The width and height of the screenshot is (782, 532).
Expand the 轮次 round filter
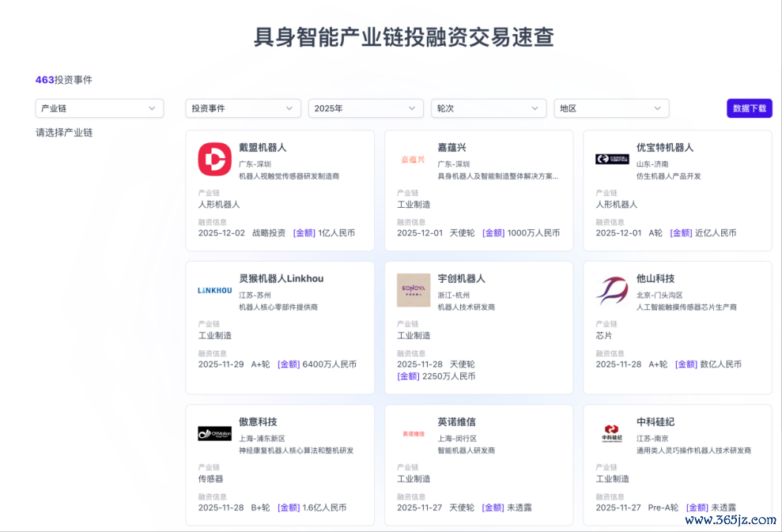[489, 108]
